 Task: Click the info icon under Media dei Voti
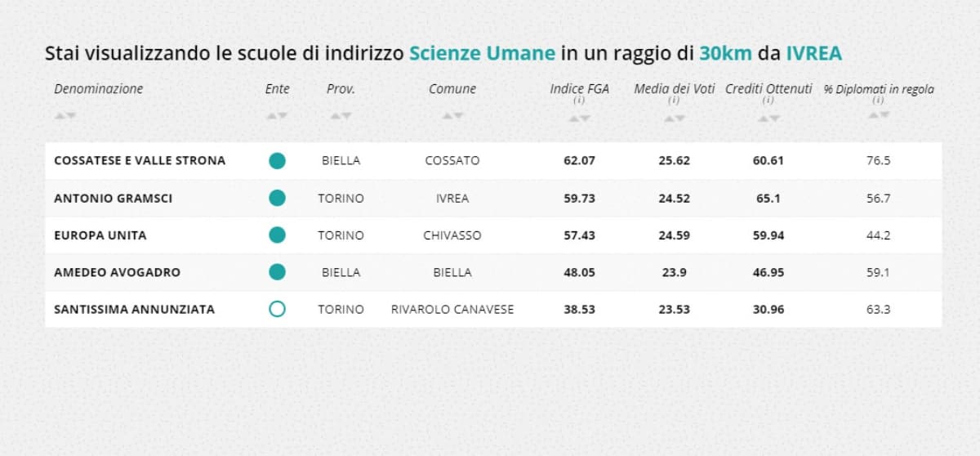tap(674, 101)
